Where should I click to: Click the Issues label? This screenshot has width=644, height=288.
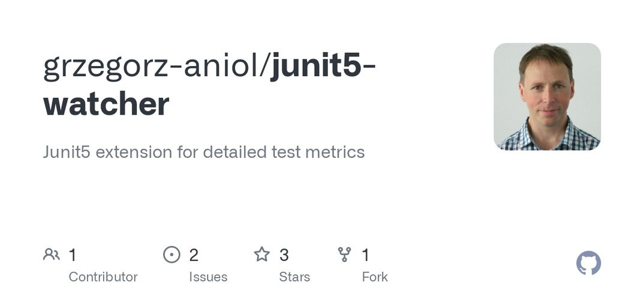click(208, 277)
